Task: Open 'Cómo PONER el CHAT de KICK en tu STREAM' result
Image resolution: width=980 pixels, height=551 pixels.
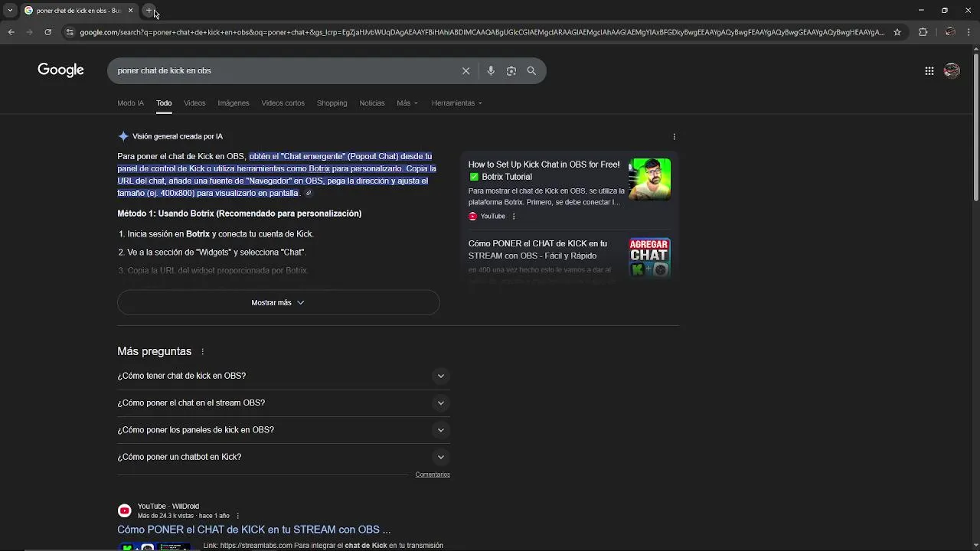Action: pos(254,530)
